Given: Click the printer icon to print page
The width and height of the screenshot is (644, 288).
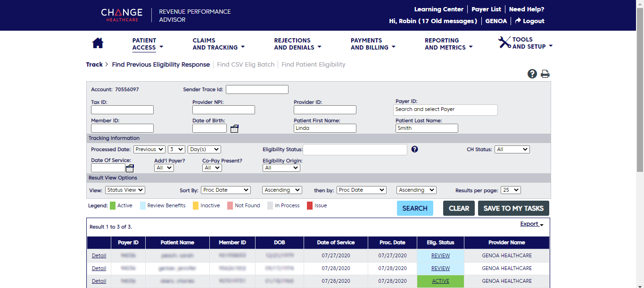Looking at the screenshot, I should (545, 74).
